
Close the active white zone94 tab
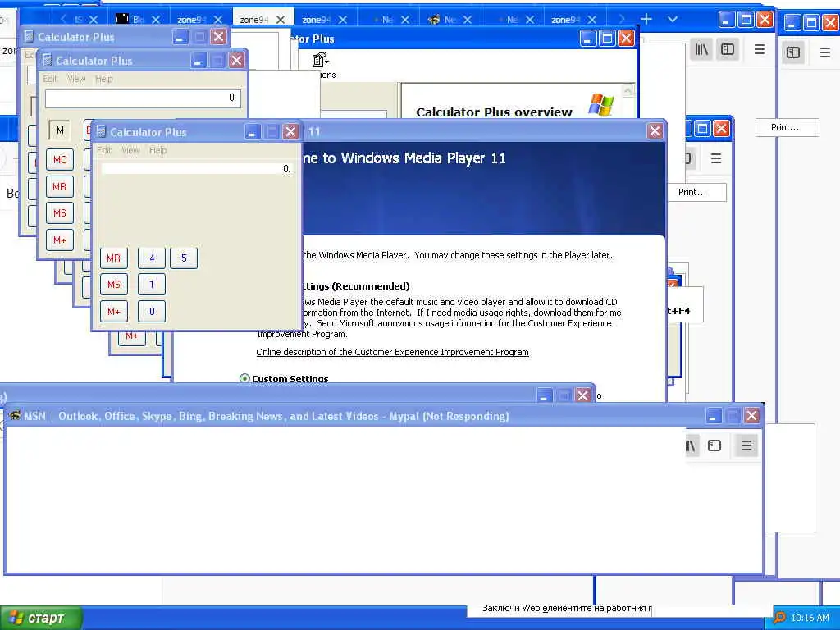click(x=281, y=20)
